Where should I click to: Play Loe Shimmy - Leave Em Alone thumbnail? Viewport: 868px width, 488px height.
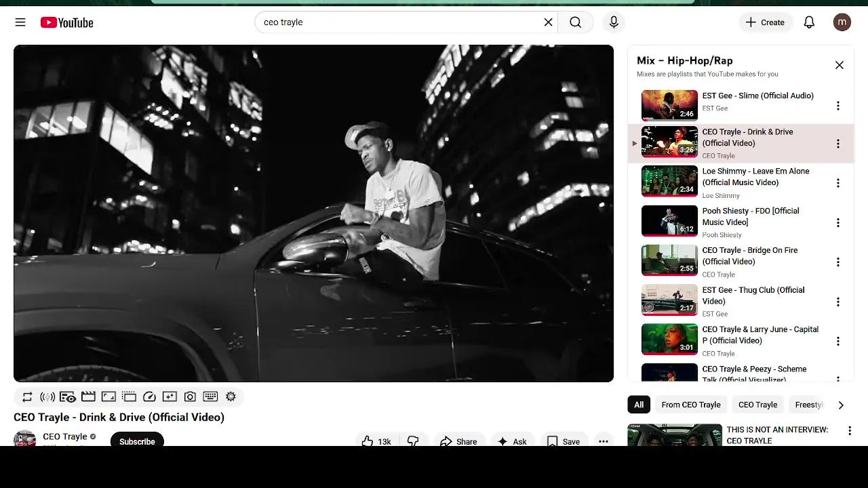click(x=669, y=181)
